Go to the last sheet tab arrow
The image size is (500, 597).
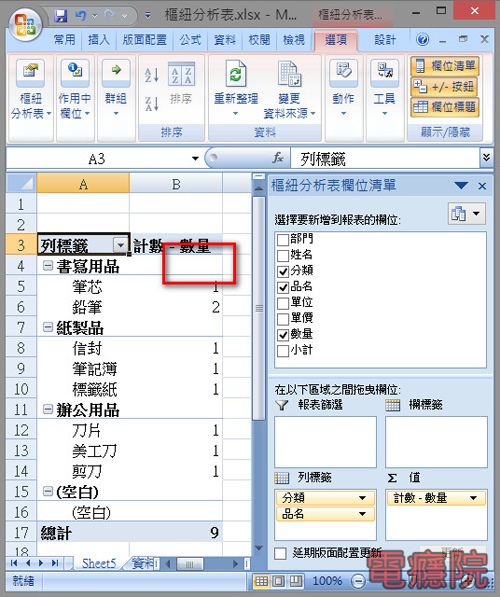pyautogui.click(x=55, y=563)
